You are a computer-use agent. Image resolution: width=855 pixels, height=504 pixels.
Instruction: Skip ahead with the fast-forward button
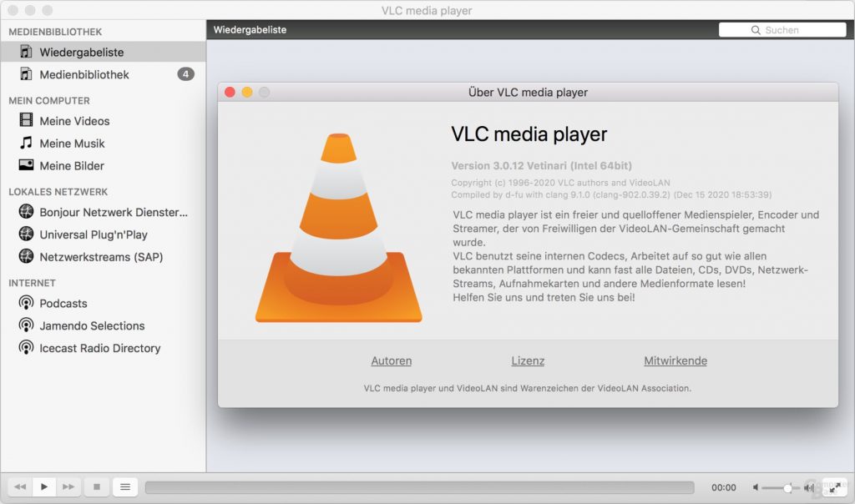click(x=68, y=486)
